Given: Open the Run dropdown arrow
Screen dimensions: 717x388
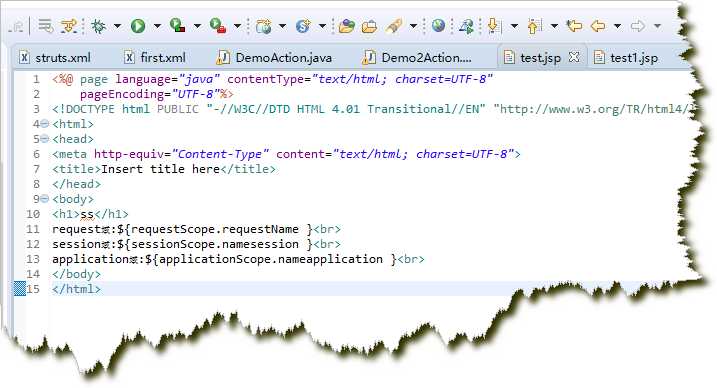Looking at the screenshot, I should [x=157, y=26].
